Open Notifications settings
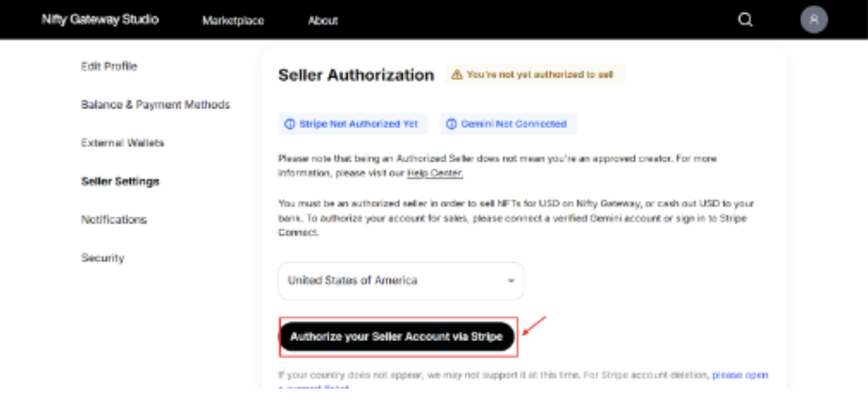The height and width of the screenshot is (412, 868). click(x=114, y=219)
